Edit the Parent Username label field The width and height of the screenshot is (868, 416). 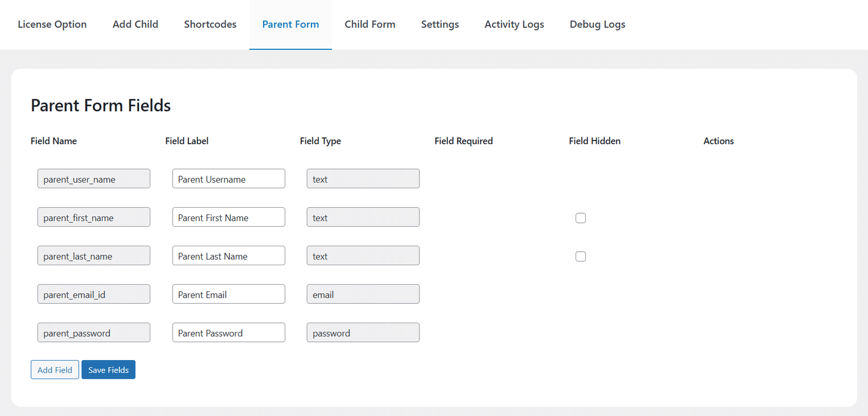coord(228,178)
